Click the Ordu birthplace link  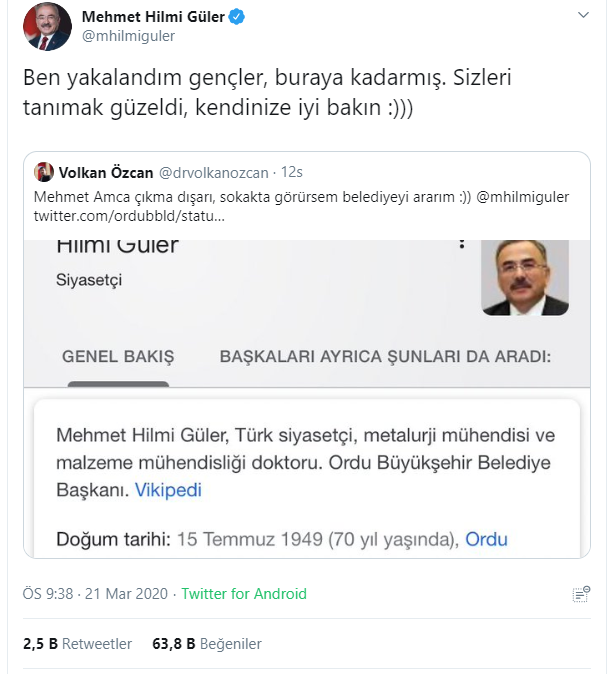486,539
